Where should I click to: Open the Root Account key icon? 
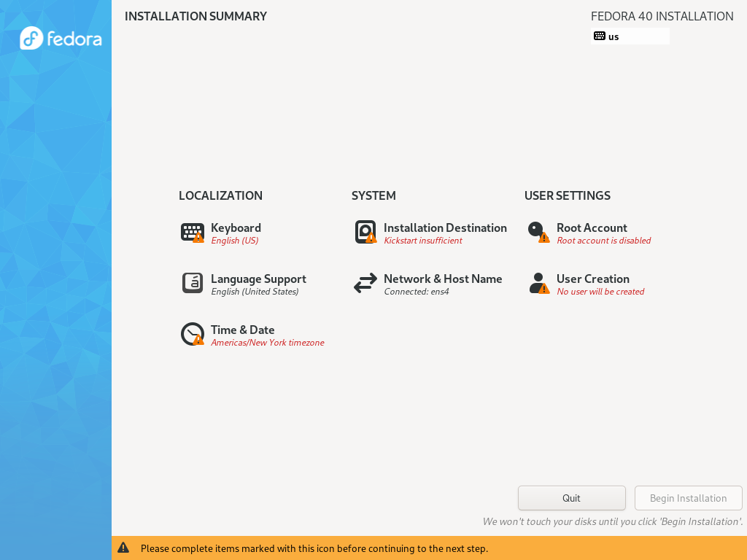(x=538, y=232)
